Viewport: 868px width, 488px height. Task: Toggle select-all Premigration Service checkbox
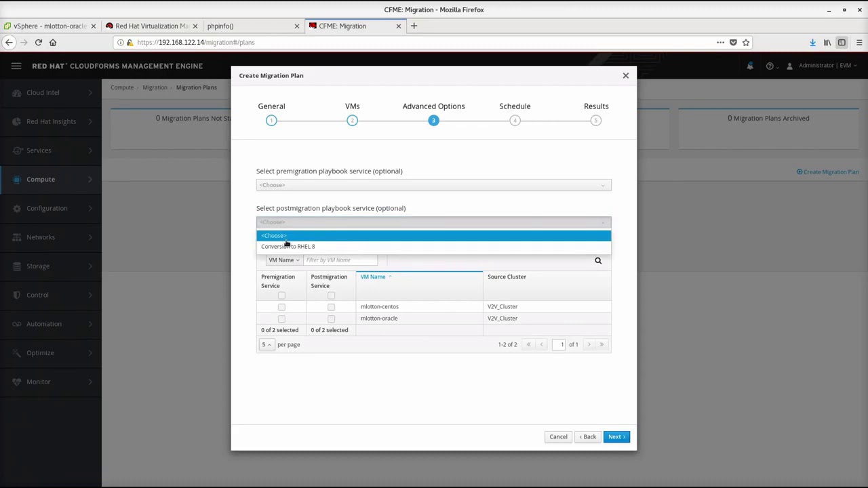click(281, 296)
